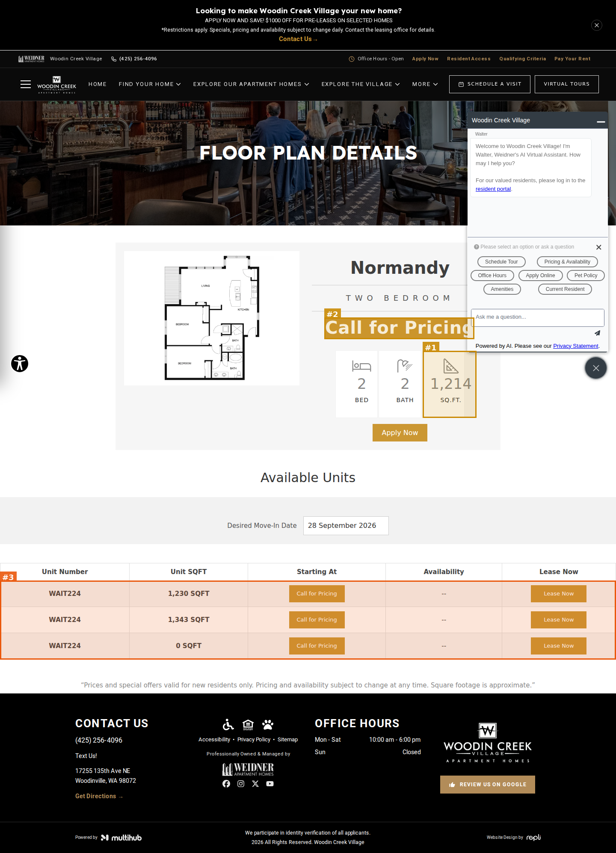Open the hamburger menu icon
616x853 pixels.
[26, 84]
